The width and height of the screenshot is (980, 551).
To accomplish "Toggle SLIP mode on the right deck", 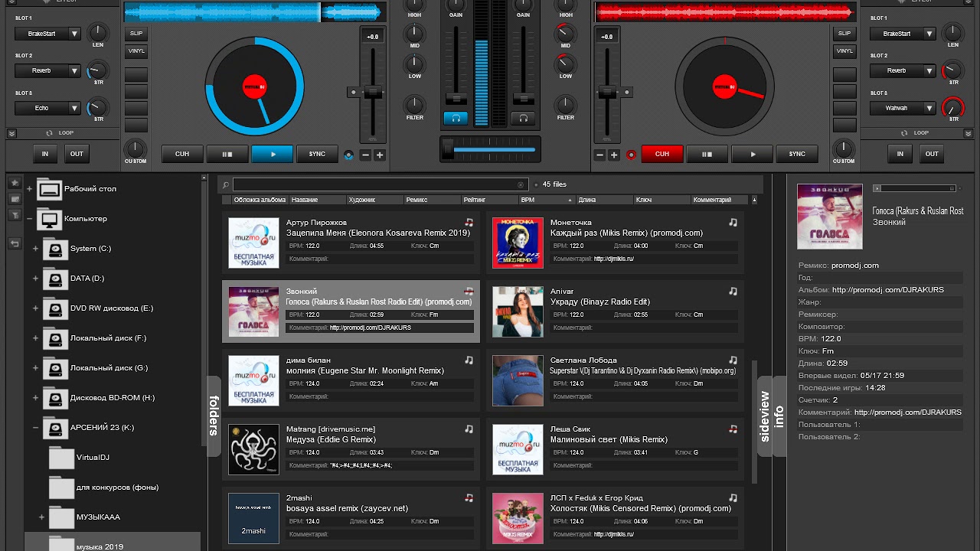I will [844, 34].
